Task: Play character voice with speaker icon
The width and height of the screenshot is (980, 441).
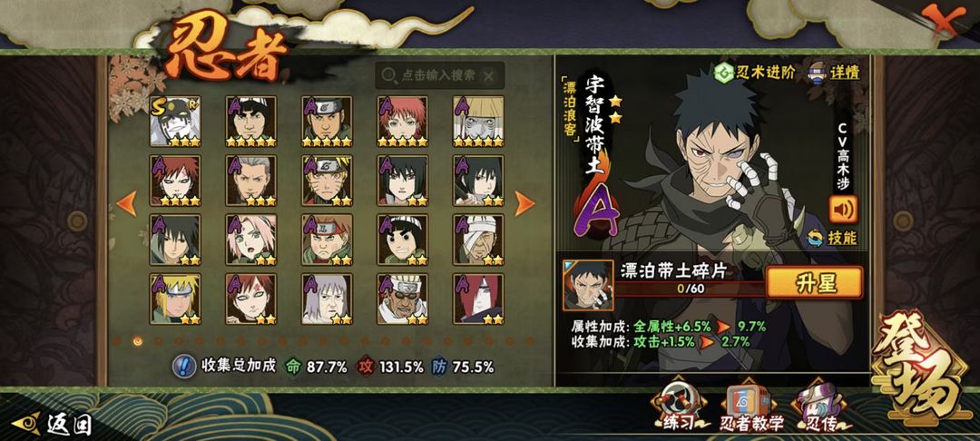Action: (x=843, y=210)
